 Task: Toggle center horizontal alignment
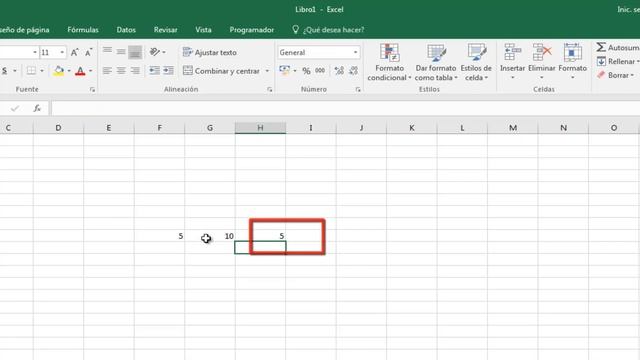coord(121,71)
